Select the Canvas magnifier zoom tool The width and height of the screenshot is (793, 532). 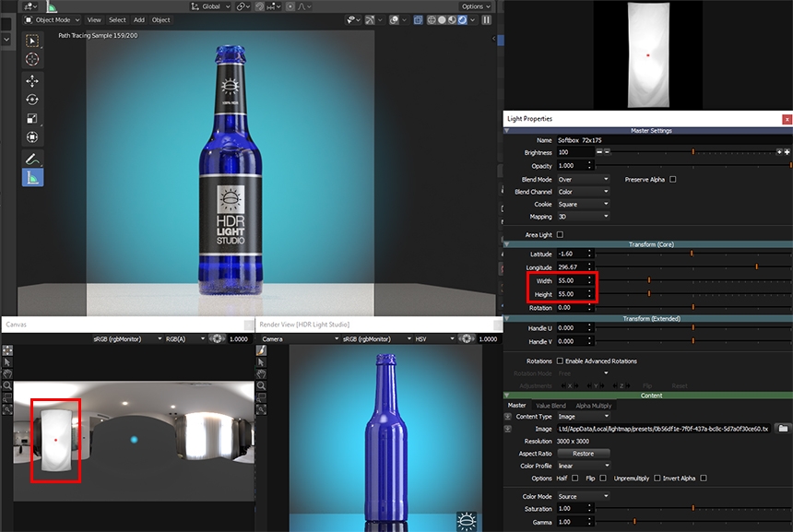click(7, 385)
